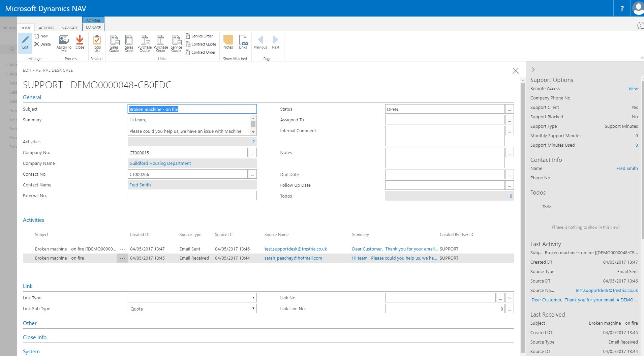Image resolution: width=644 pixels, height=356 pixels.
Task: Click the Assigned To input field
Action: 445,120
